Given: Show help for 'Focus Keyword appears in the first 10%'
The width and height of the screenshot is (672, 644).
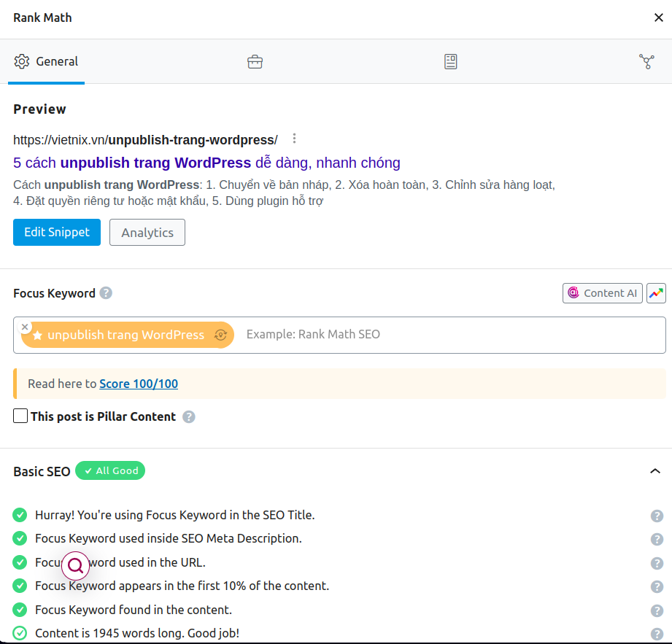Looking at the screenshot, I should pyautogui.click(x=657, y=586).
